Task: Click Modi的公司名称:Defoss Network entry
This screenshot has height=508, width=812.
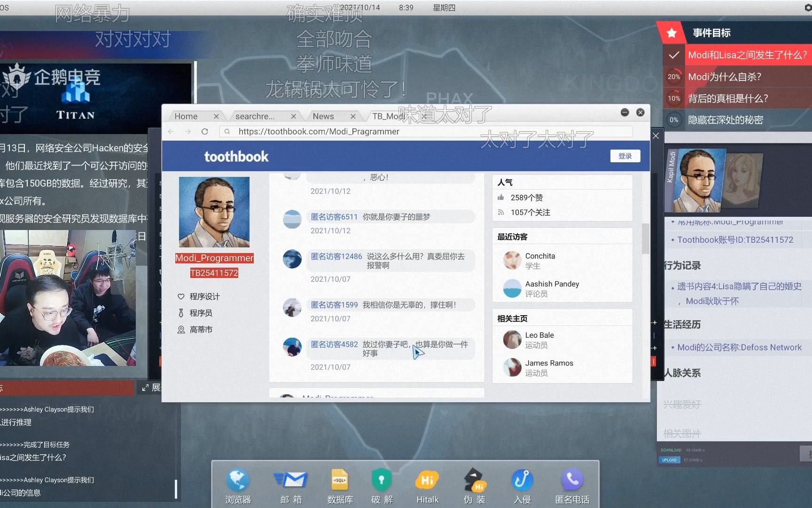Action: 739,348
